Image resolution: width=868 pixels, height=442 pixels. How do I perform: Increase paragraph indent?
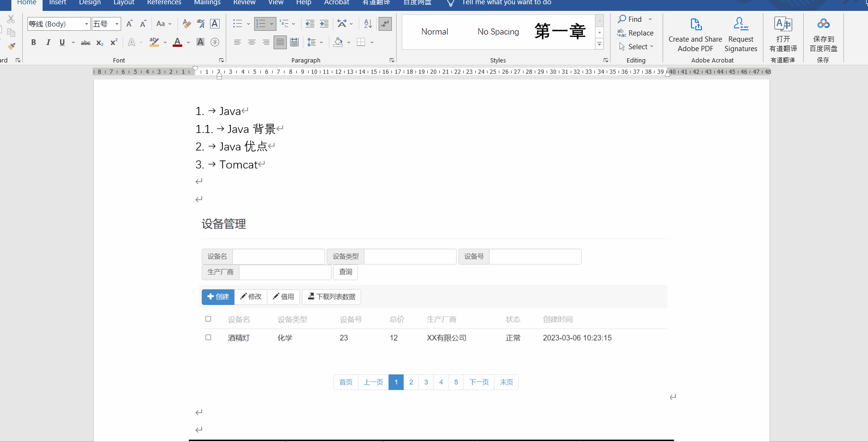click(x=324, y=24)
